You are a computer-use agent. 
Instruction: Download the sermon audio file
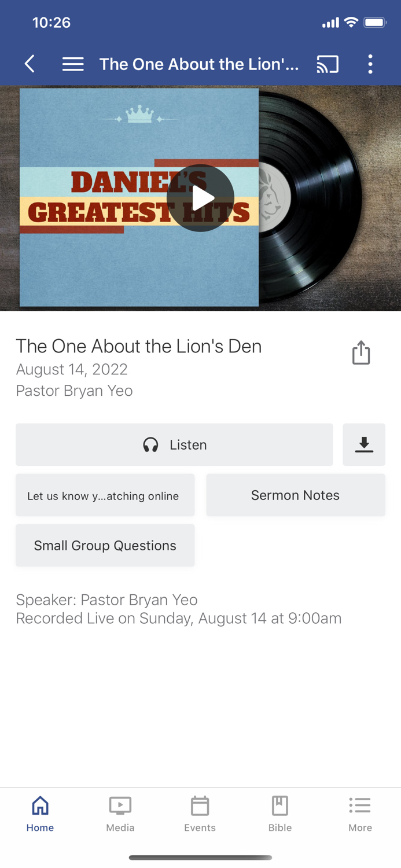coord(364,444)
